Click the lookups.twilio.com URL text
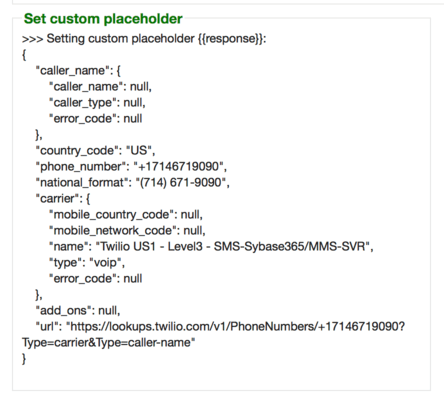 point(237,326)
